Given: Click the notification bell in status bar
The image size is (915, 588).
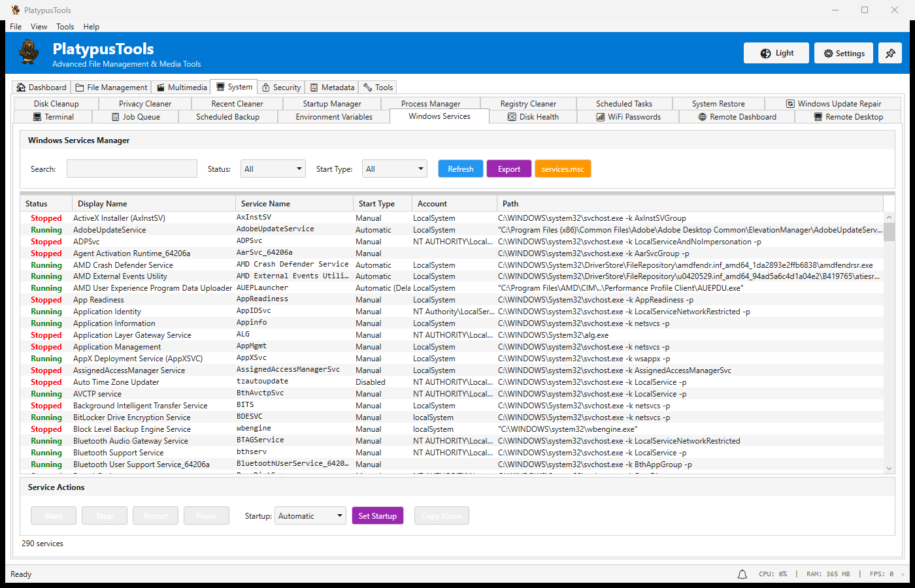Looking at the screenshot, I should pyautogui.click(x=742, y=574).
